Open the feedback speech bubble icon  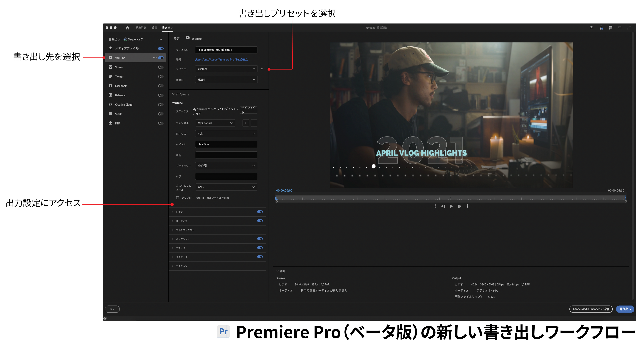click(x=610, y=27)
